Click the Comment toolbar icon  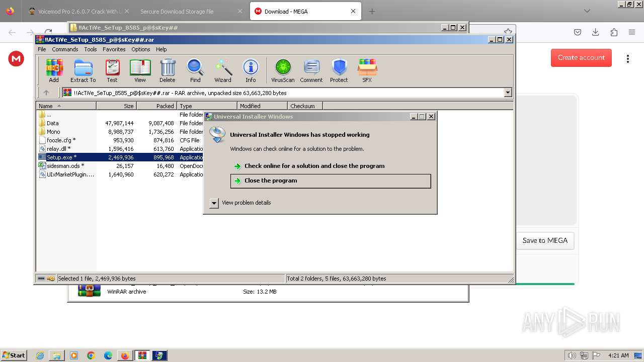(x=311, y=70)
